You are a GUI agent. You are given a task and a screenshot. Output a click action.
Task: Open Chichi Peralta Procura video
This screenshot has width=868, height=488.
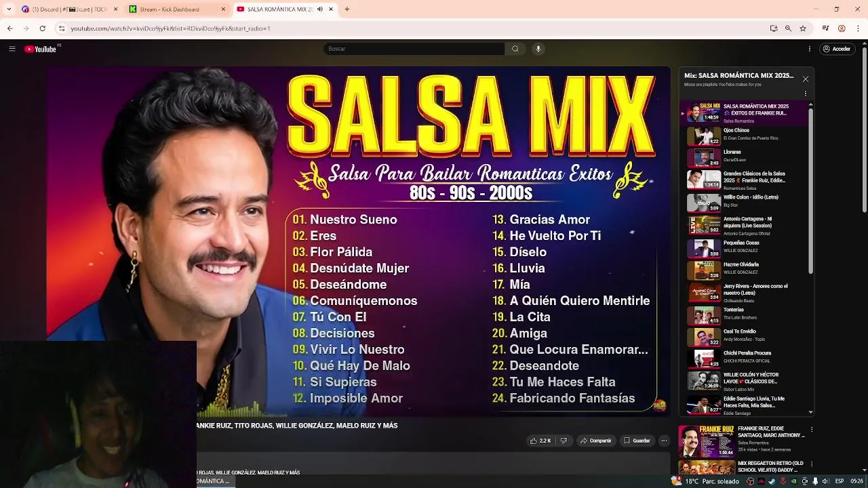pyautogui.click(x=746, y=359)
